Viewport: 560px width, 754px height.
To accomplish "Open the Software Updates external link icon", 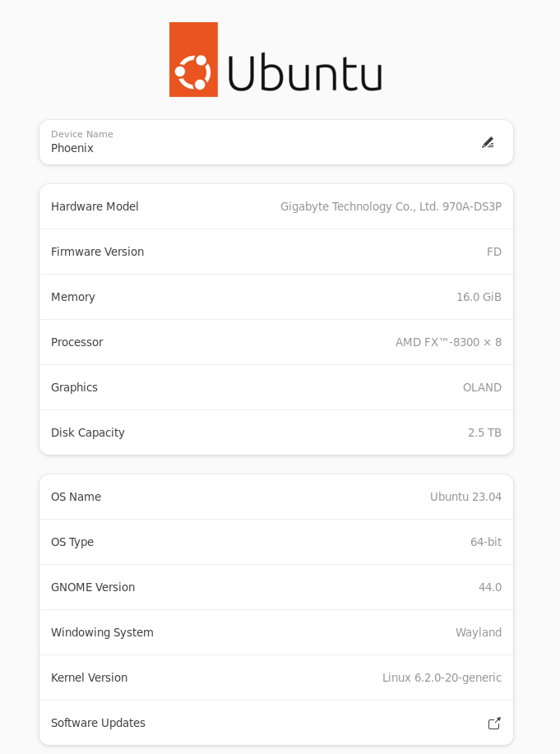I will pyautogui.click(x=494, y=724).
